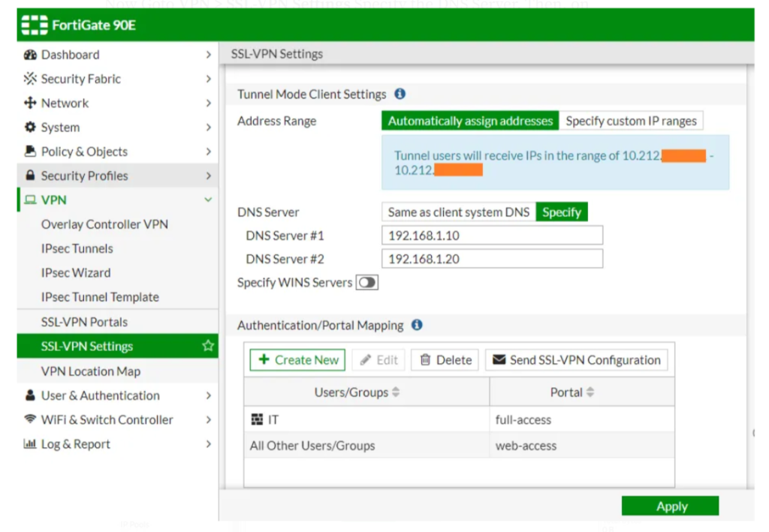
Task: Select All Other Users/Groups row
Action: [x=459, y=445]
